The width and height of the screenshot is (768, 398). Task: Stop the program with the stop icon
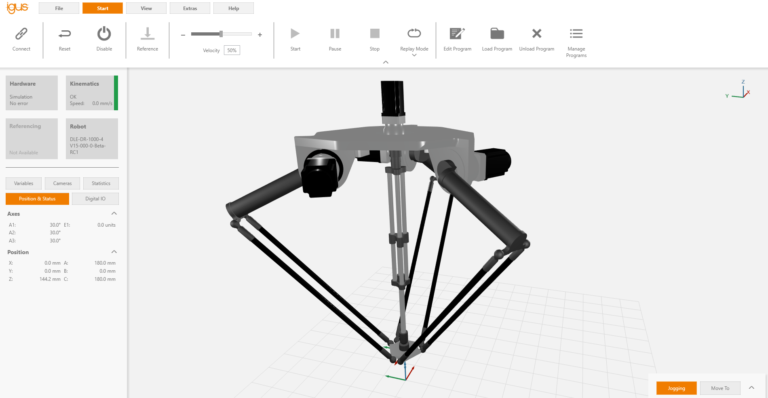pos(375,33)
